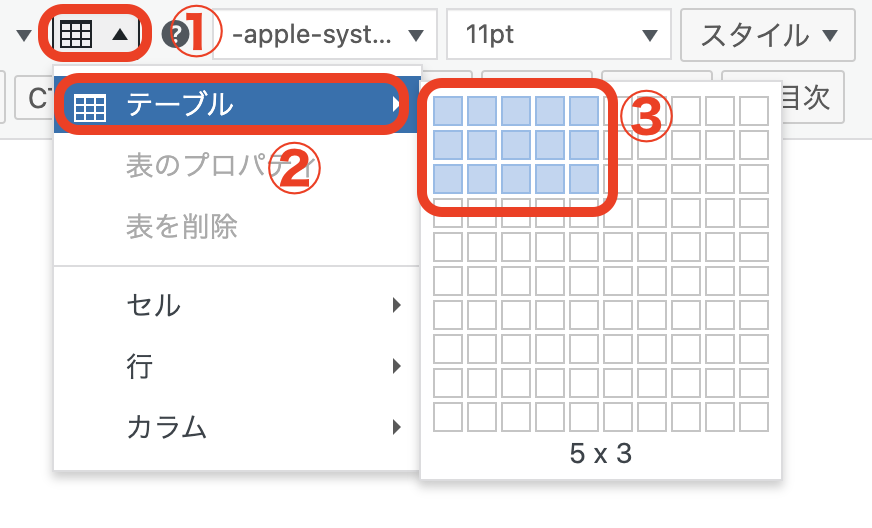Click the help question mark icon
The image size is (872, 528).
point(176,36)
